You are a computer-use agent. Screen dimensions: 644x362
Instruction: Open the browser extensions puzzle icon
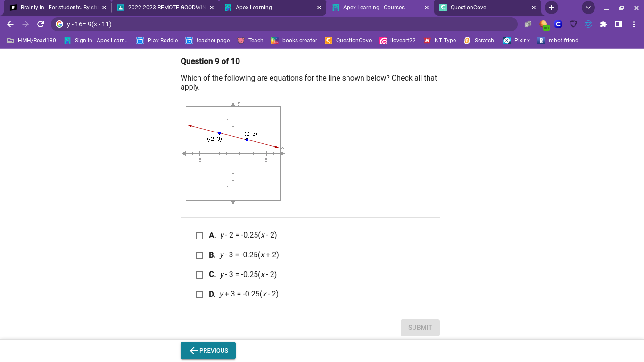(x=603, y=24)
